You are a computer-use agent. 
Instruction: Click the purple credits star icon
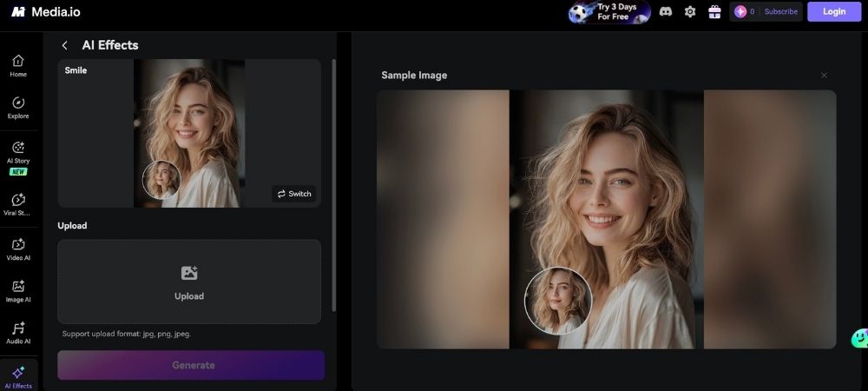click(x=740, y=11)
